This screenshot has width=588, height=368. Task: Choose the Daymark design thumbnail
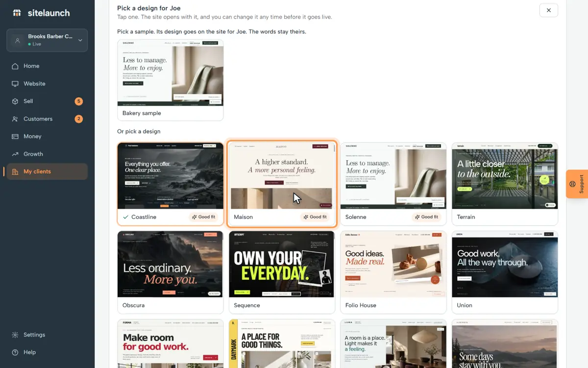[x=282, y=343]
